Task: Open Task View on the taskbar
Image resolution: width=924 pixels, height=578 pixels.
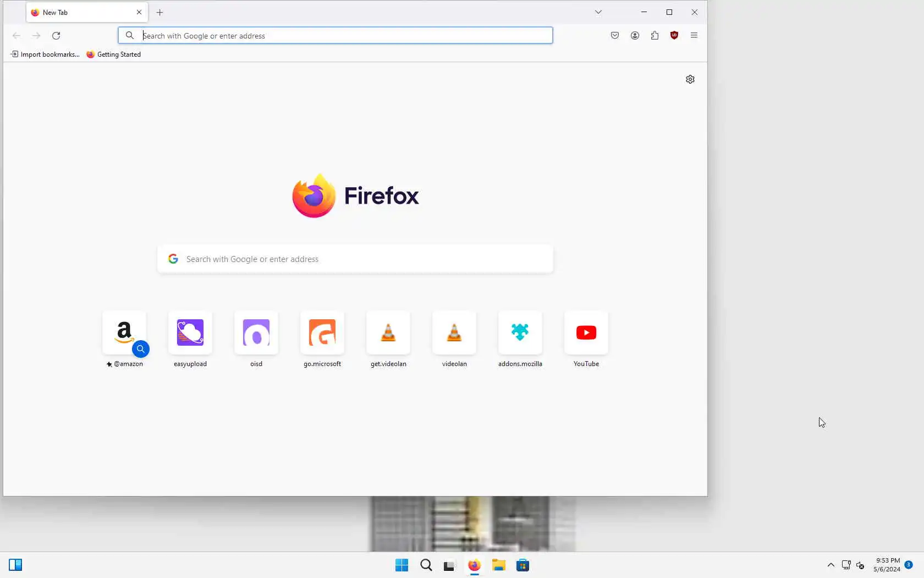Action: coord(449,565)
